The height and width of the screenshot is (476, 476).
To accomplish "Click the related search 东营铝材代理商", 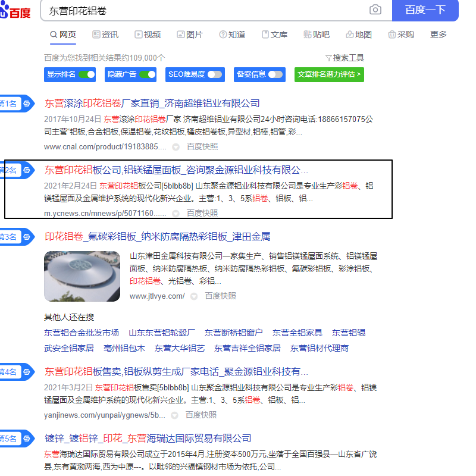I will click(320, 348).
